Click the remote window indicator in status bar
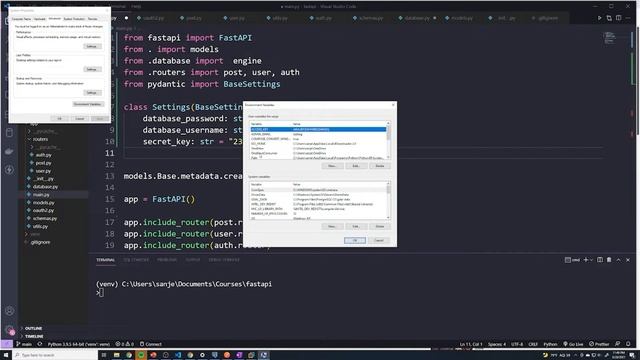640x360 pixels. [6, 344]
